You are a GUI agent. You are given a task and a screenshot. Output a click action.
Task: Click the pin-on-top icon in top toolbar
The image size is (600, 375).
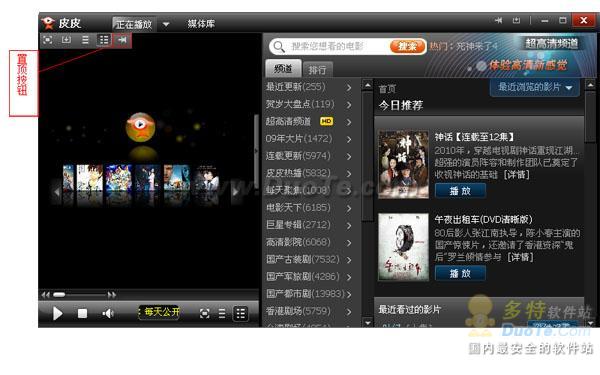122,40
